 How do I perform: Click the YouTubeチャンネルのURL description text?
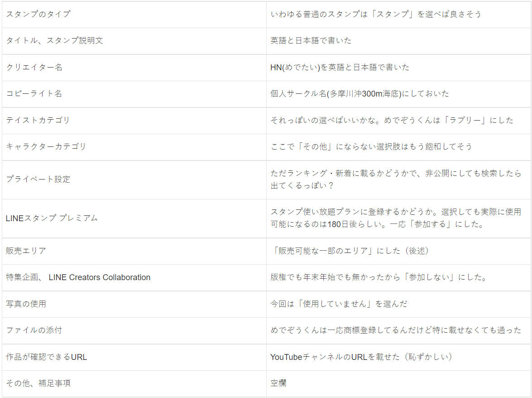point(361,357)
